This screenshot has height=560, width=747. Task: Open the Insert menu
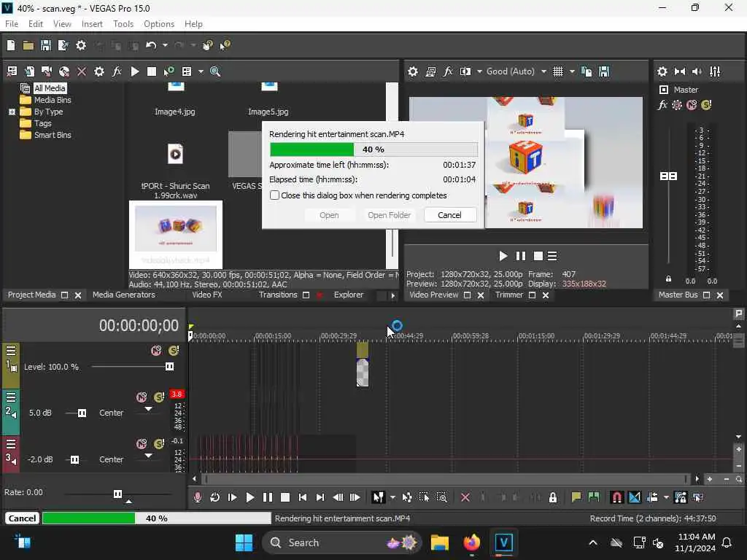(x=92, y=24)
